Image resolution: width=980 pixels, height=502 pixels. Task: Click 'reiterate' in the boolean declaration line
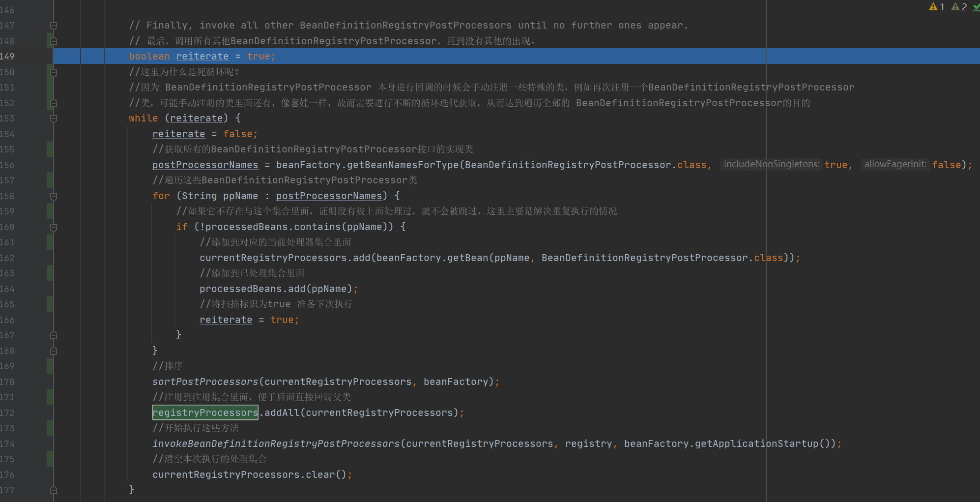[202, 57]
